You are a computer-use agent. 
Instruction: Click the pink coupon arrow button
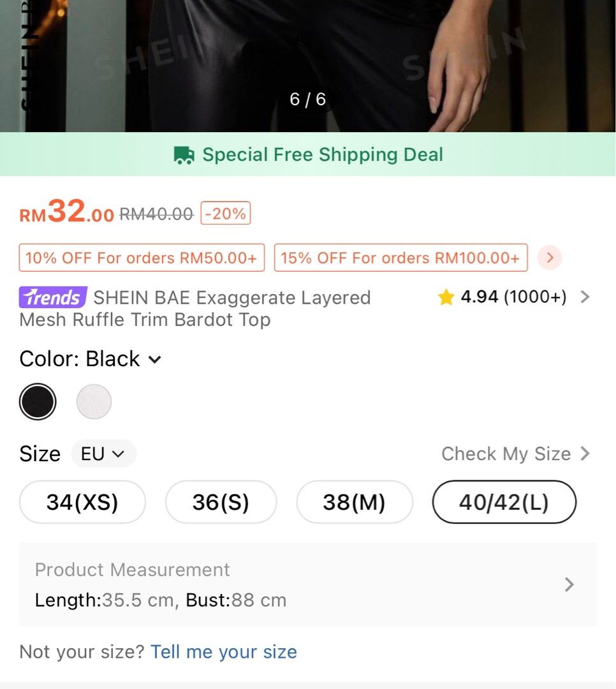550,258
